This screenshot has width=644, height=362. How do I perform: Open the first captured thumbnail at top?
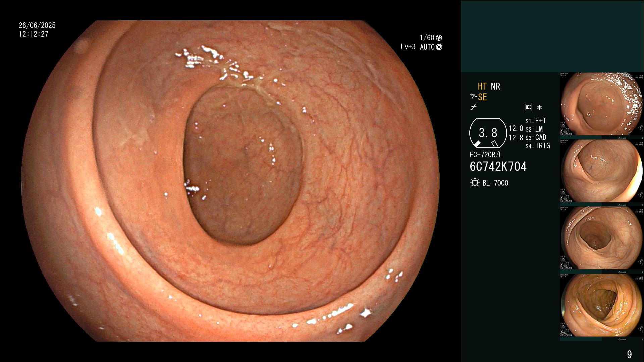[x=602, y=104]
